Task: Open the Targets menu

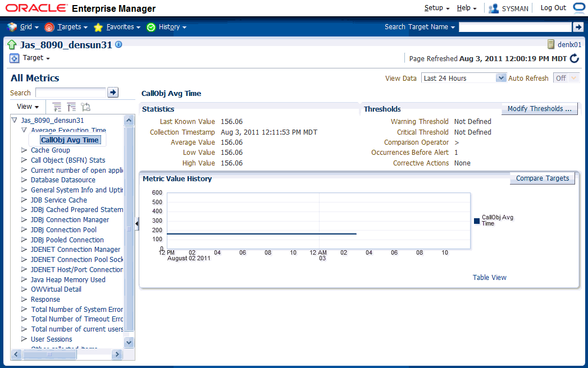Action: 72,27
